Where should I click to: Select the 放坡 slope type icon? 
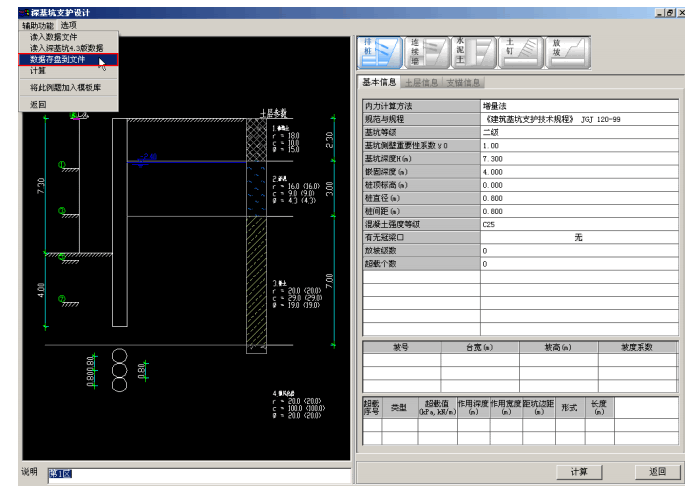tap(569, 52)
